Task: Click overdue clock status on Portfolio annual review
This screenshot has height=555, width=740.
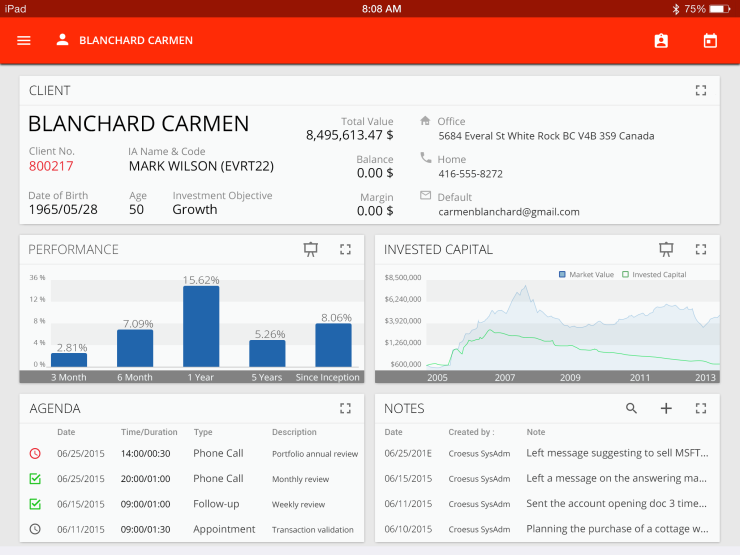Action: click(x=35, y=453)
